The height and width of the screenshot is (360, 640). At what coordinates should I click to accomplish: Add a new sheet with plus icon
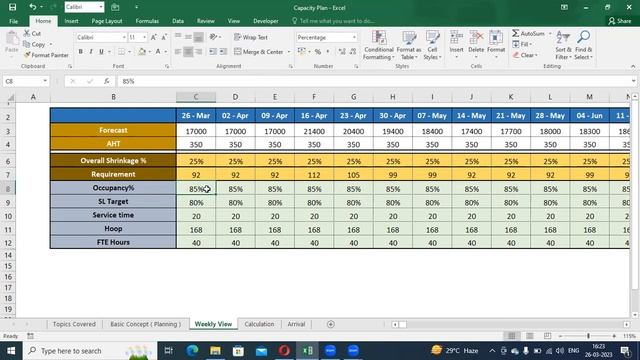tap(331, 324)
